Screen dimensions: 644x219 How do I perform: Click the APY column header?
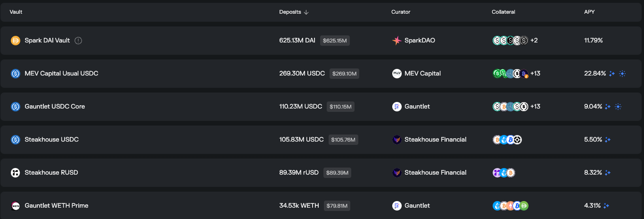(x=589, y=12)
